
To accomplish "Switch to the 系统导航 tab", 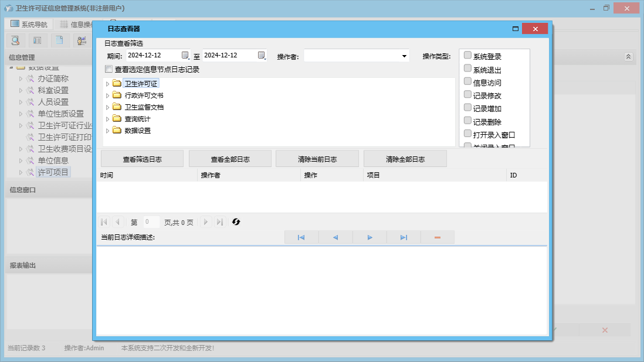I will click(x=29, y=24).
